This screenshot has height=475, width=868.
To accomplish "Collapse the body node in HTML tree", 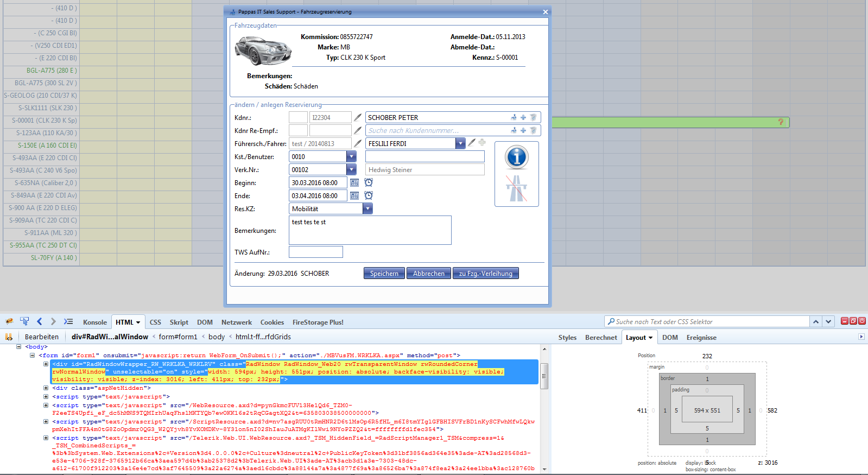I will tap(19, 346).
